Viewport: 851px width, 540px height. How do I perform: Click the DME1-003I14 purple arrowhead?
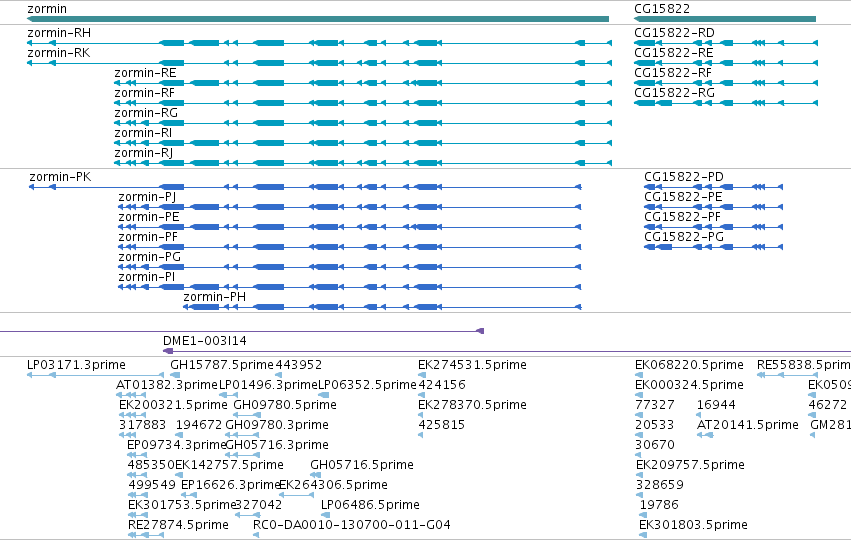[168, 351]
